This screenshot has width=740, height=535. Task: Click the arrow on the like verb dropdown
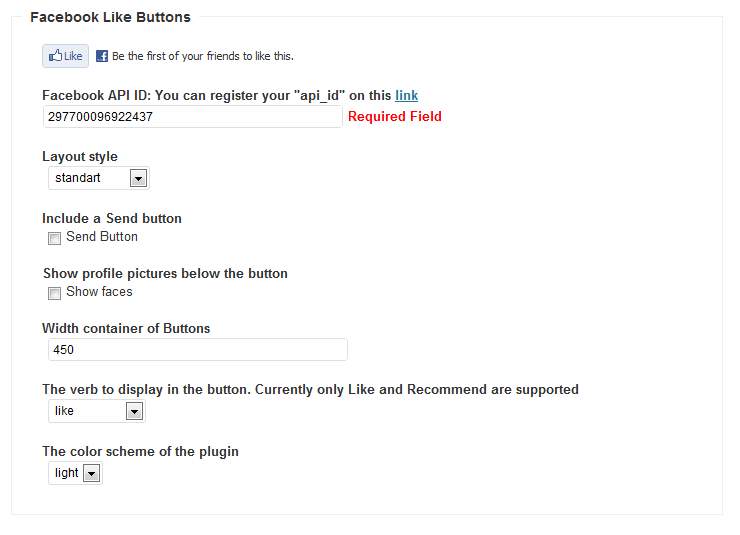tap(135, 411)
